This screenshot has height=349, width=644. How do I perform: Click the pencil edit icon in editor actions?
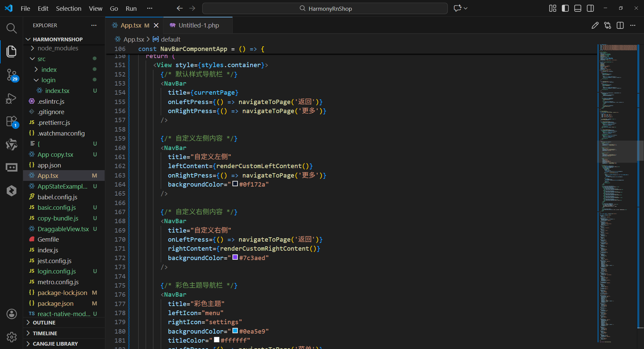(595, 26)
